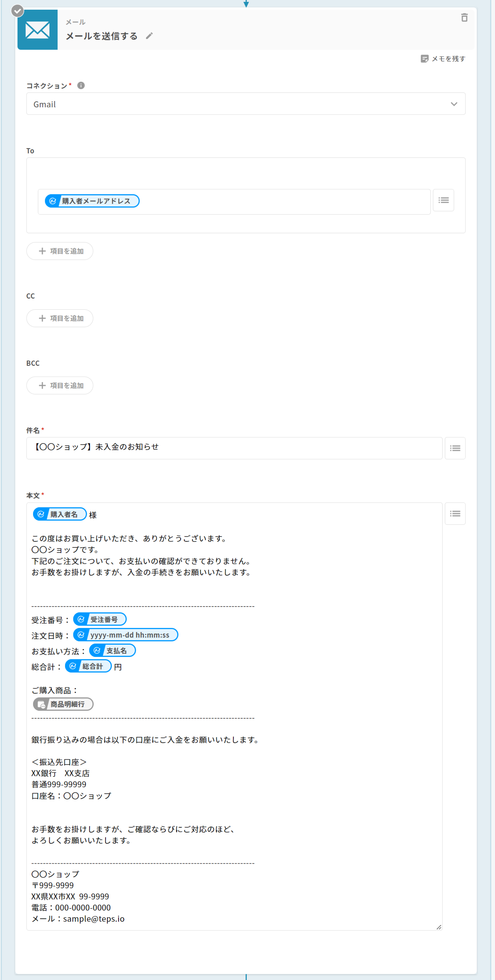Screen dimensions: 495x980
Task: Click the connection dropdown chevron arrow
Action: [x=453, y=104]
